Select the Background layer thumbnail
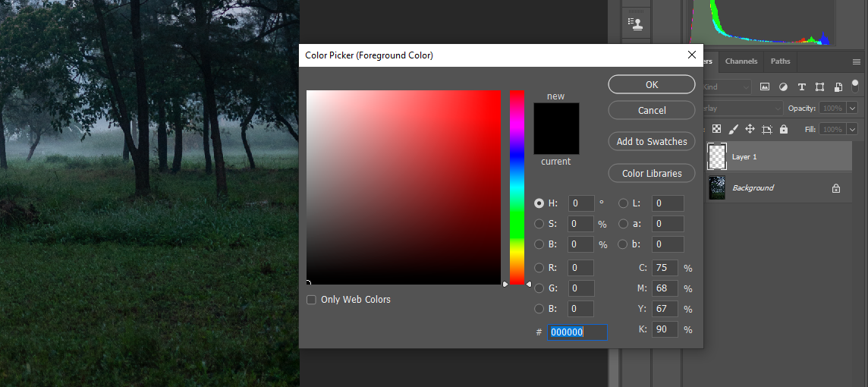Screen dimensions: 868x387 [717, 187]
